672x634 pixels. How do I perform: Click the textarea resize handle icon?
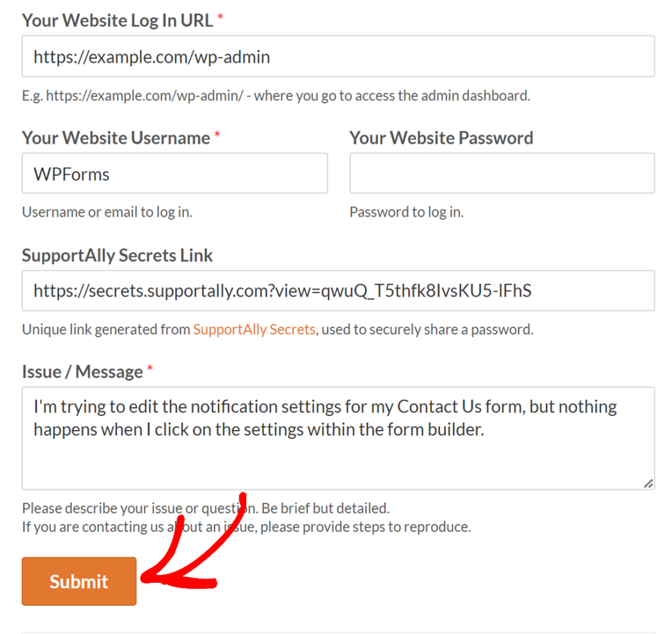(x=648, y=484)
